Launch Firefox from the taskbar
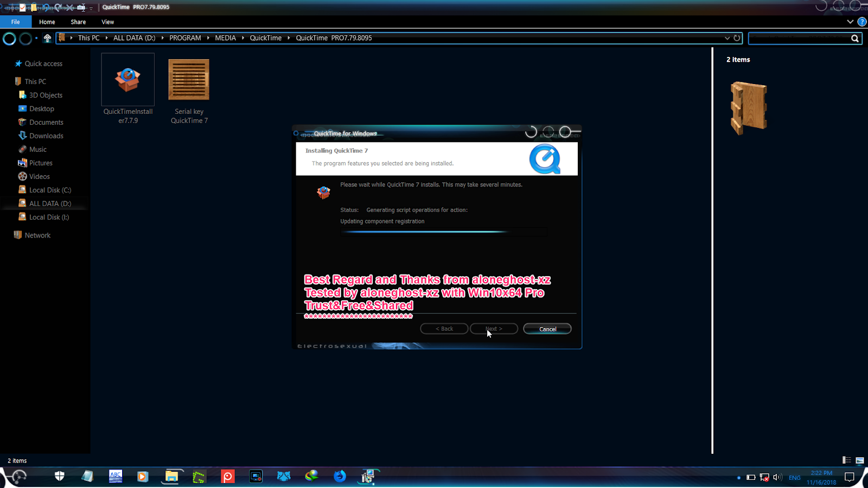The width and height of the screenshot is (868, 488). pos(340,476)
